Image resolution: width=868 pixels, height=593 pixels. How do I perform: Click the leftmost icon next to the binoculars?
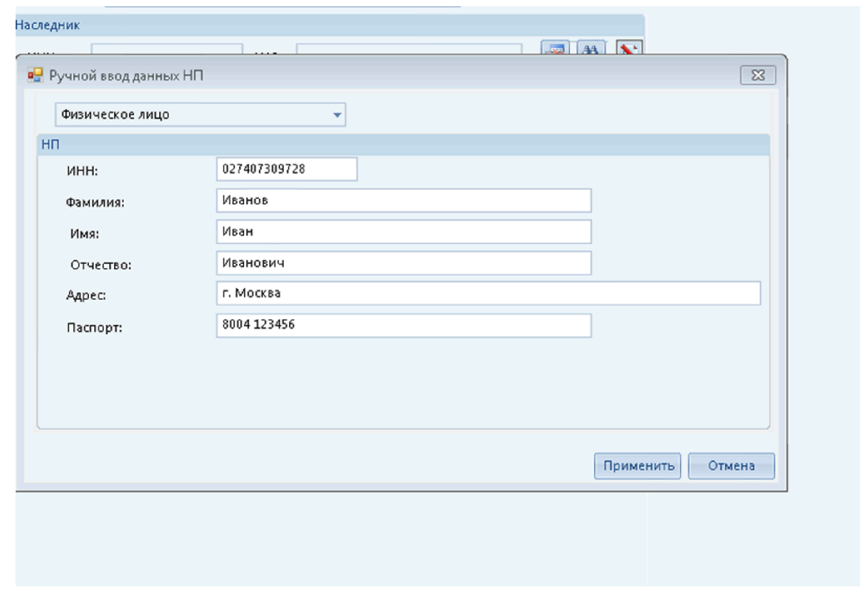click(555, 48)
